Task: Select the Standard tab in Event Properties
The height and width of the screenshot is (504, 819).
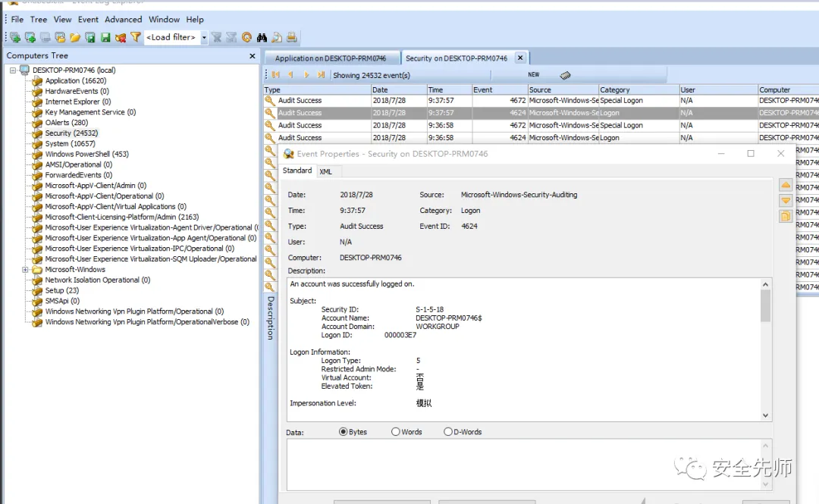Action: (x=297, y=171)
